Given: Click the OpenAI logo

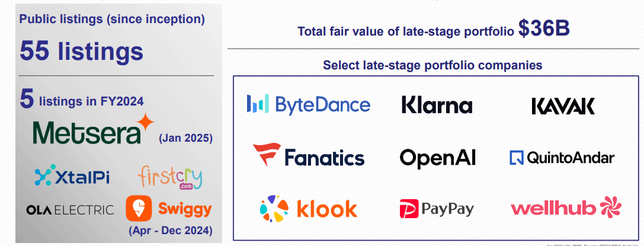Looking at the screenshot, I should tap(438, 157).
